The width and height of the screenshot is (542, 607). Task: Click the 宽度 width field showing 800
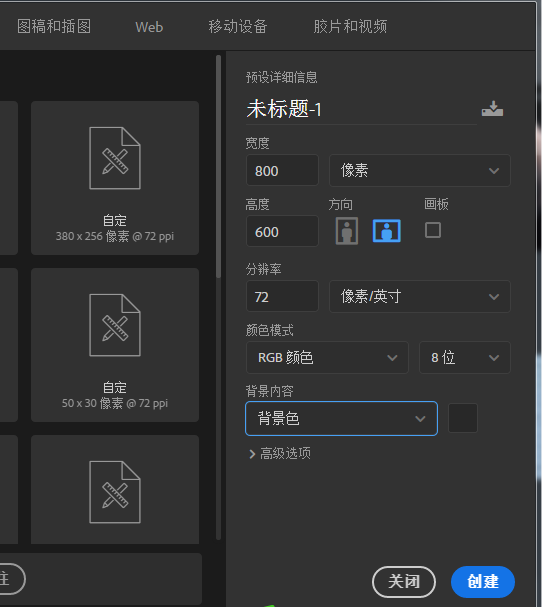[x=282, y=170]
